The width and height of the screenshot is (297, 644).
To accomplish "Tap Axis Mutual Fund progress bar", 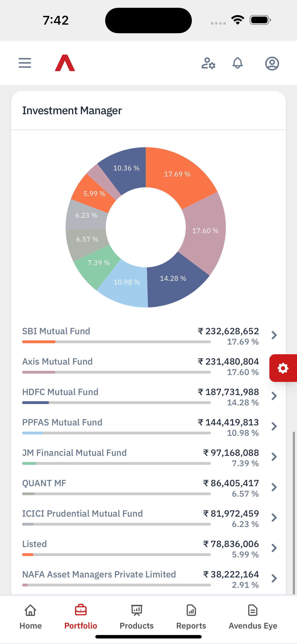I will pyautogui.click(x=116, y=372).
